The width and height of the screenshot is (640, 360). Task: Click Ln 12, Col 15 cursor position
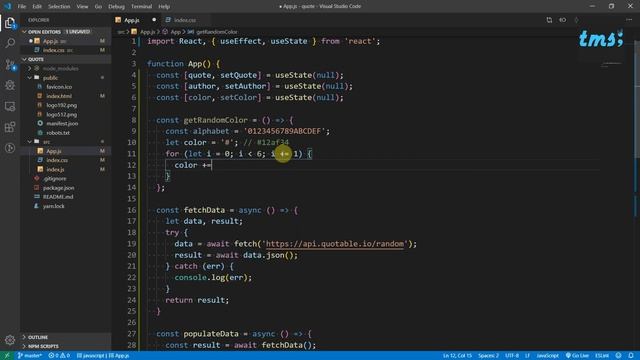point(457,356)
